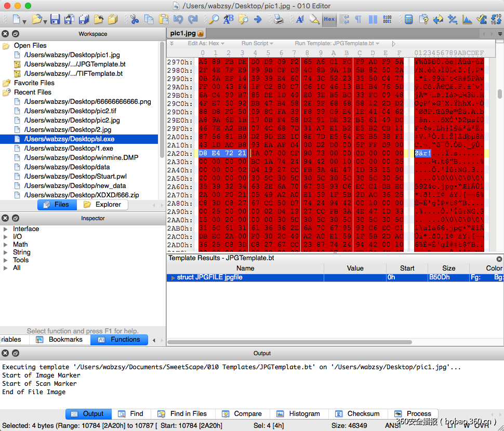Expand the struct JPGFILE jpgfile row
The height and width of the screenshot is (431, 504).
tap(173, 278)
